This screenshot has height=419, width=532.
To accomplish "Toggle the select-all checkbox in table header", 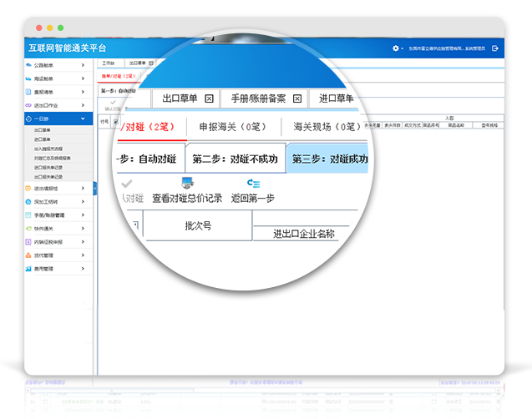I will point(114,121).
